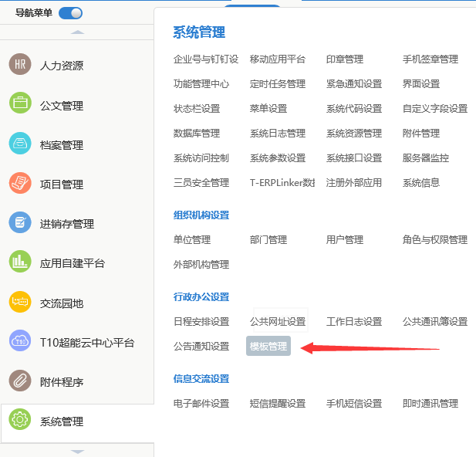Image resolution: width=476 pixels, height=457 pixels.
Task: Open the 系统日志管理 link
Action: [x=278, y=134]
